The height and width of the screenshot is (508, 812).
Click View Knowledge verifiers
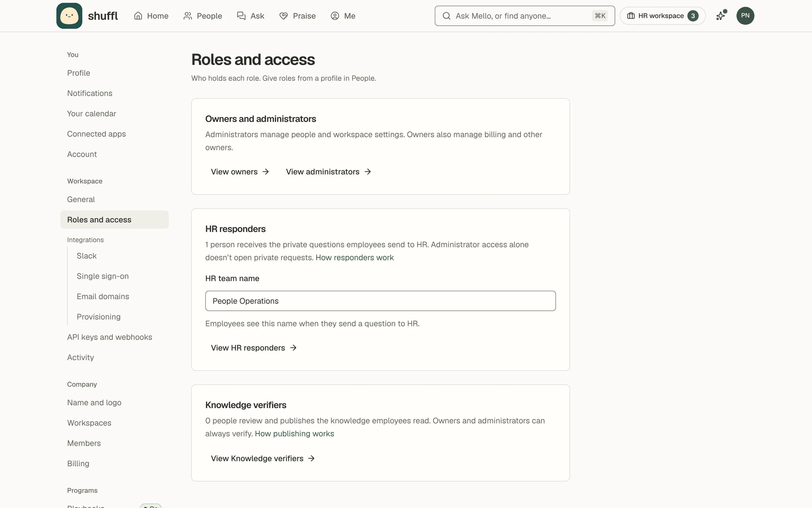point(263,458)
